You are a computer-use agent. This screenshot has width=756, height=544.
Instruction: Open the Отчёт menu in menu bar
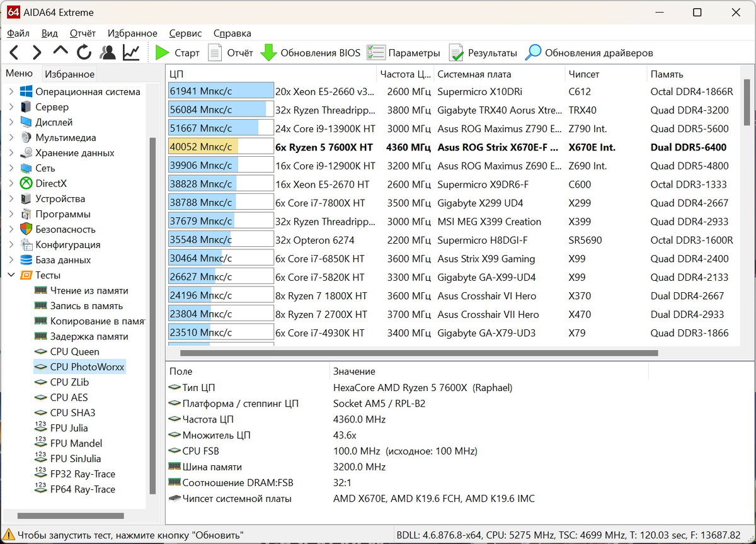(83, 33)
